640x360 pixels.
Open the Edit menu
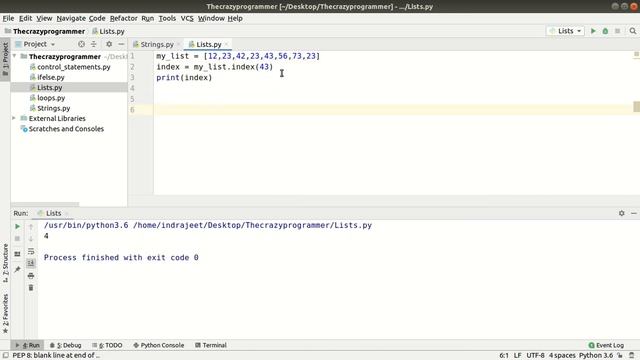(x=25, y=18)
